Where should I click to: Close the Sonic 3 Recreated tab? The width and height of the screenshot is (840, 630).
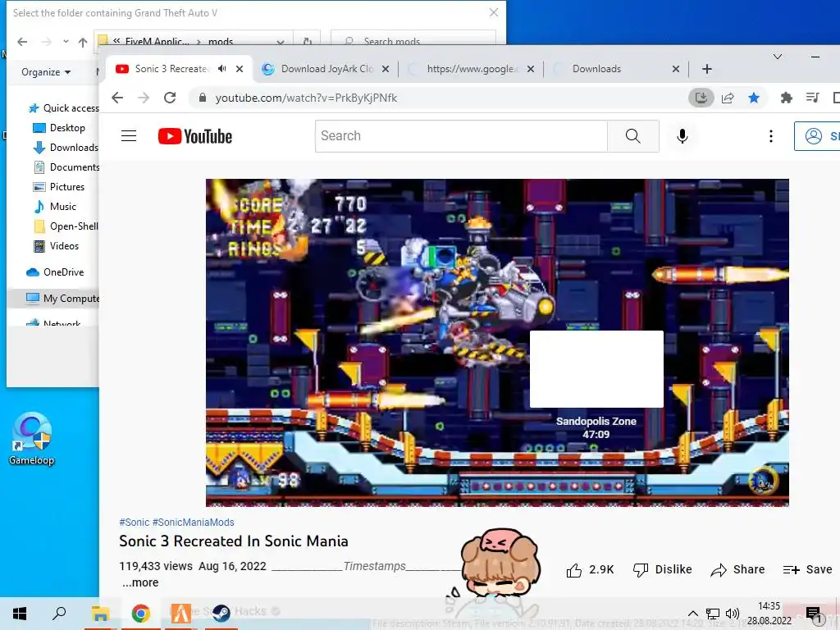(x=240, y=69)
